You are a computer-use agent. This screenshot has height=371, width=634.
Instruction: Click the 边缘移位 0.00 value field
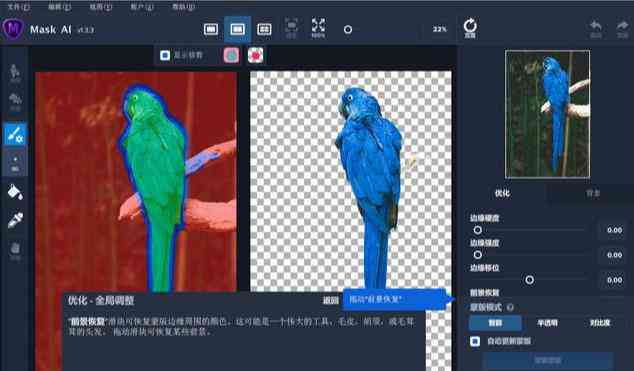point(614,280)
